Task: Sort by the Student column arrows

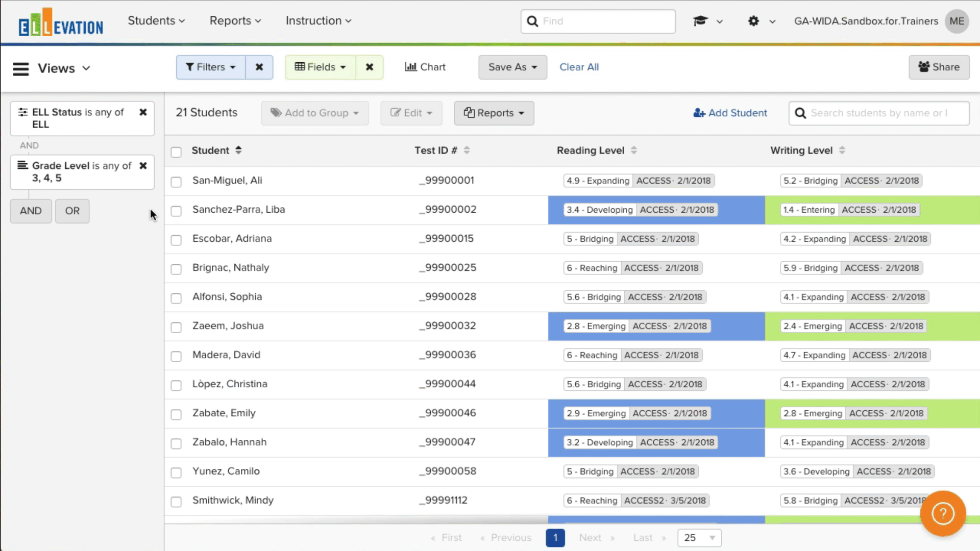Action: tap(238, 150)
